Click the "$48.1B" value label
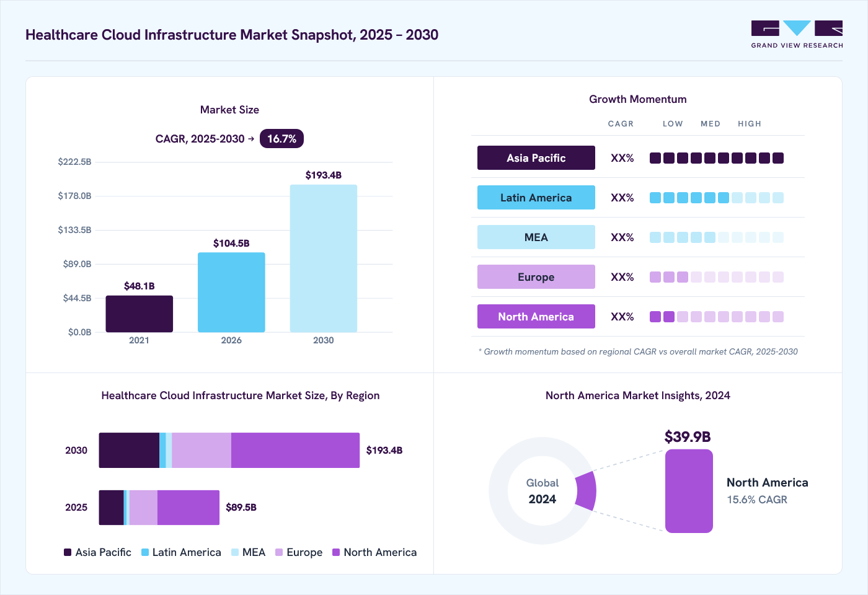 (139, 286)
